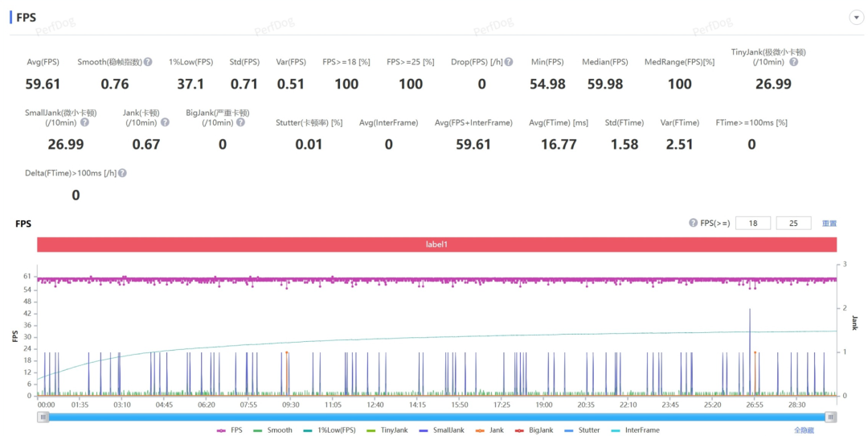Click Std(FPS) value 0.71
The width and height of the screenshot is (868, 436).
pos(244,84)
